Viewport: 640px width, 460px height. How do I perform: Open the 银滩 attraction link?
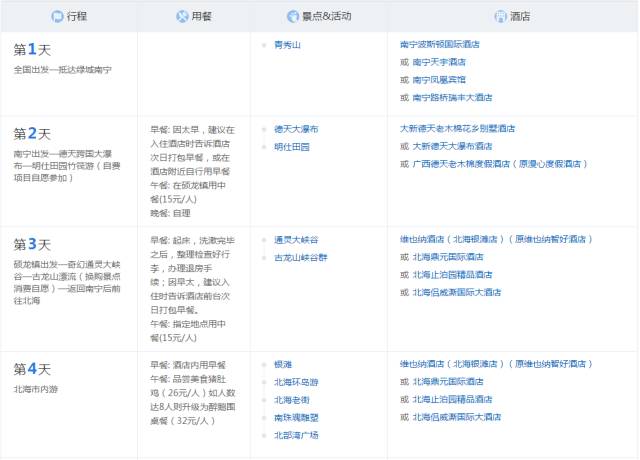coord(283,364)
